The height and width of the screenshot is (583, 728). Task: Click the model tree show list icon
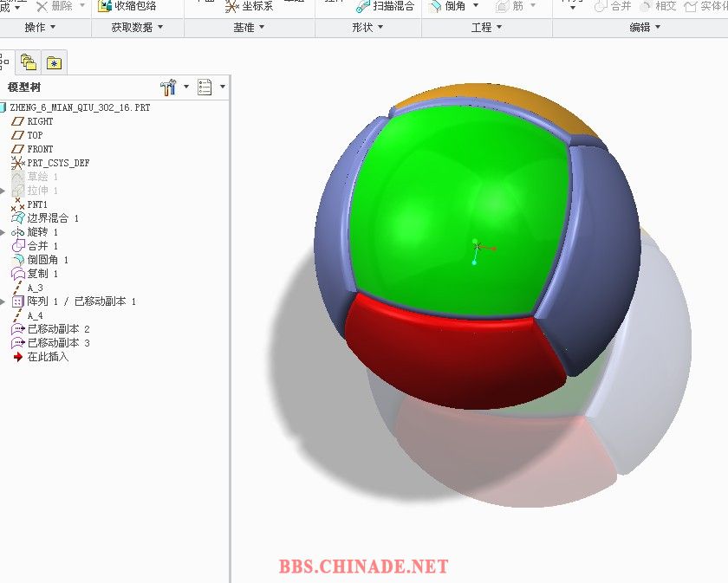205,87
